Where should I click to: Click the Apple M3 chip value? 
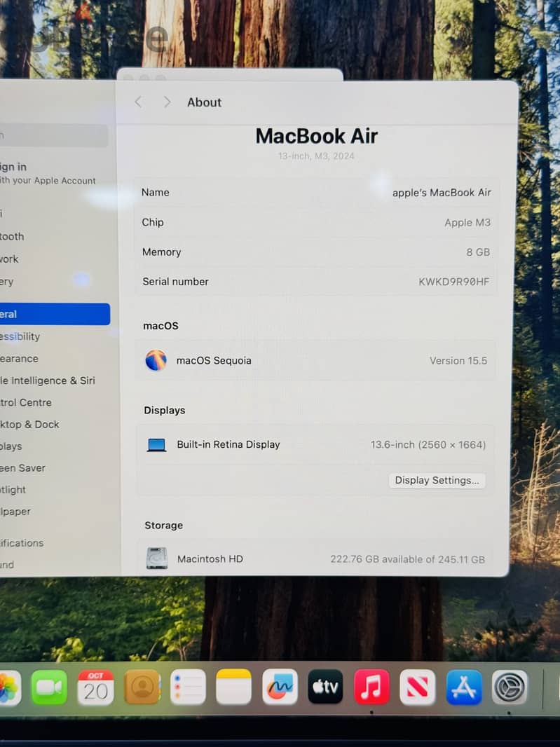[x=467, y=222]
